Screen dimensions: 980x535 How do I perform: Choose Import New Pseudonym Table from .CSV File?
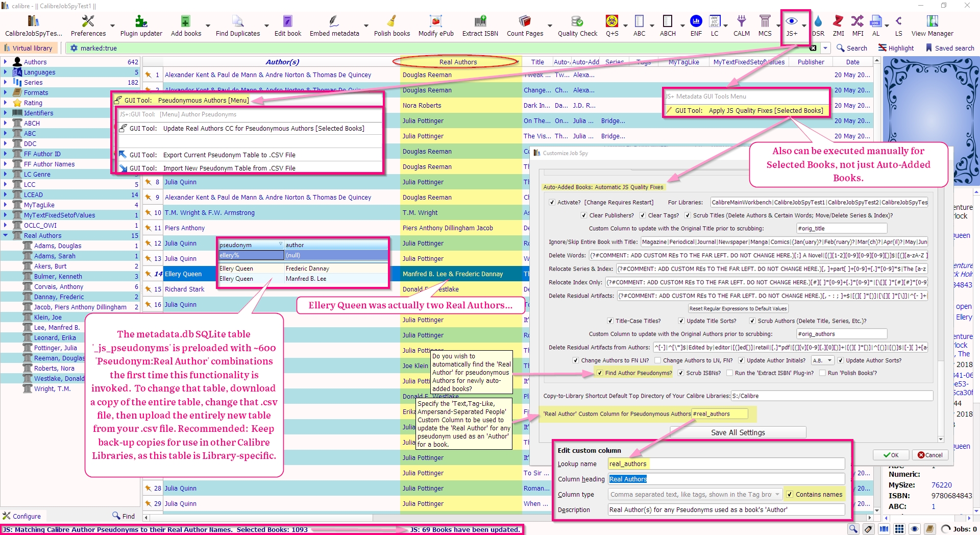coord(250,168)
